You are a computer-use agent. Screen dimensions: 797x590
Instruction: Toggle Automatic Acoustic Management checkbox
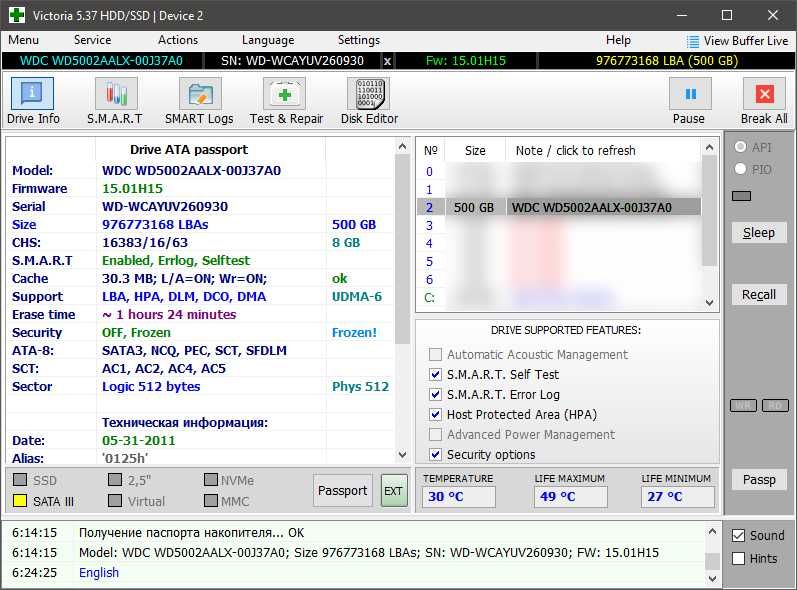point(435,354)
